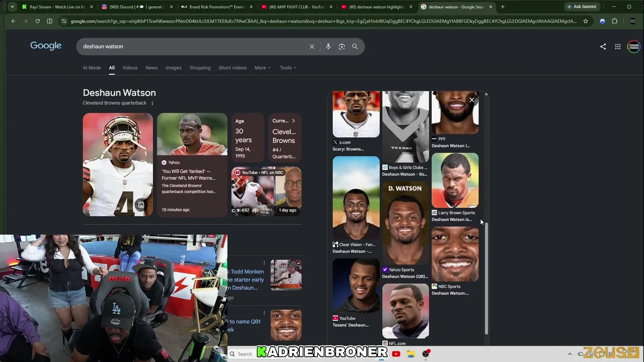Click the Windows taskbar Search box

242,354
